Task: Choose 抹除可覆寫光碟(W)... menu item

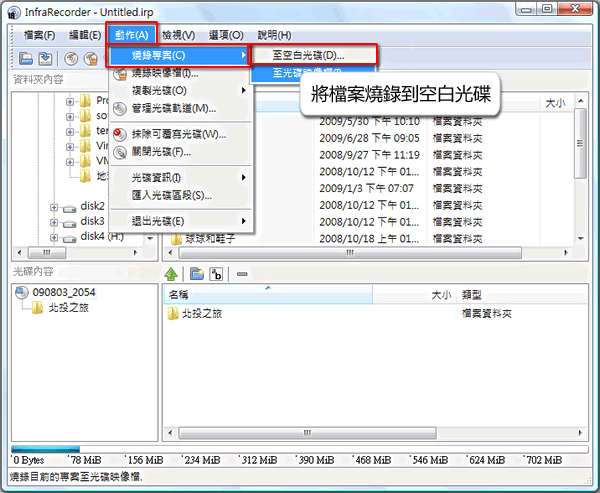Action: (181, 134)
